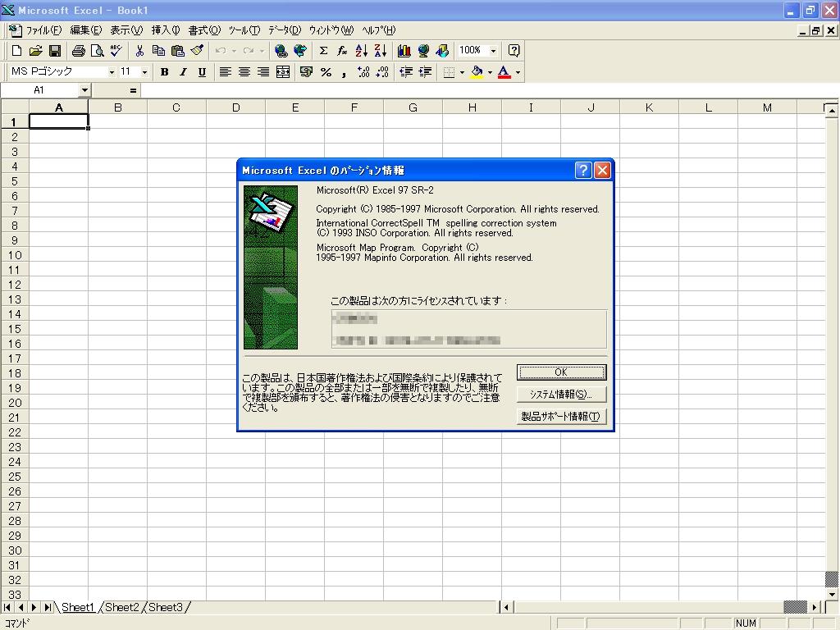Expand the Undo history dropdown
Image resolution: width=840 pixels, height=630 pixels.
234,51
